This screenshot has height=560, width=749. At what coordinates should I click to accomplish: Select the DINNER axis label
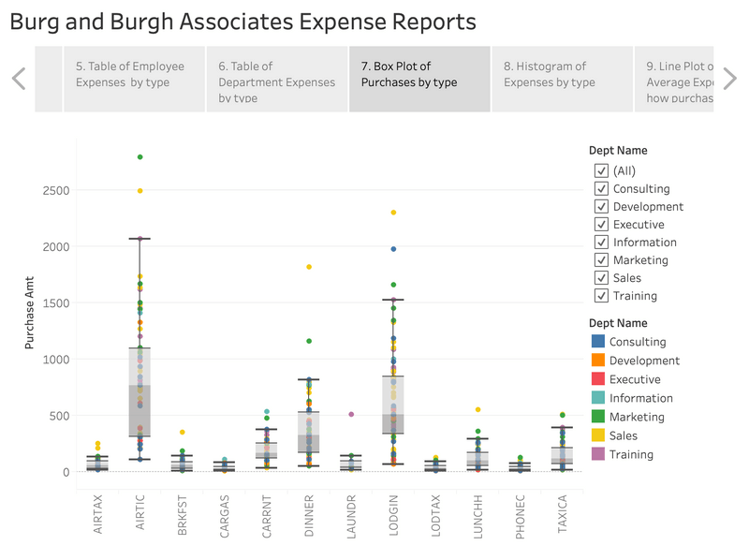pos(309,516)
